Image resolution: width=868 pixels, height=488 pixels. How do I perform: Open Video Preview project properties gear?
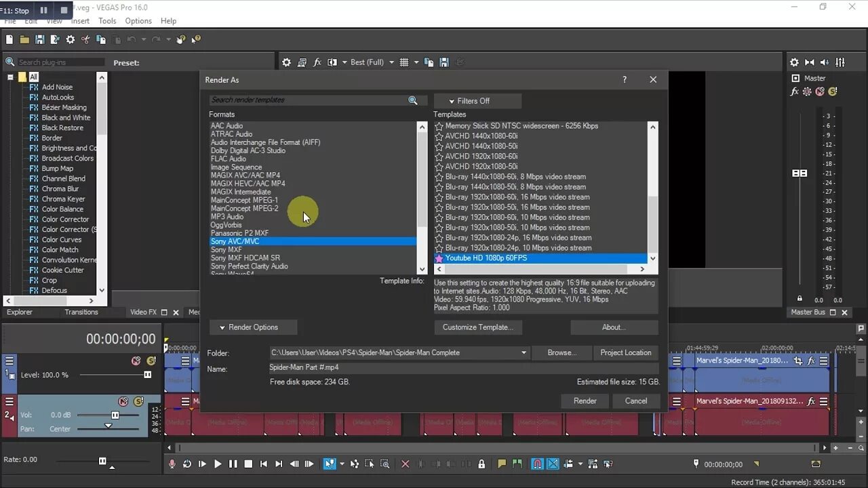286,62
